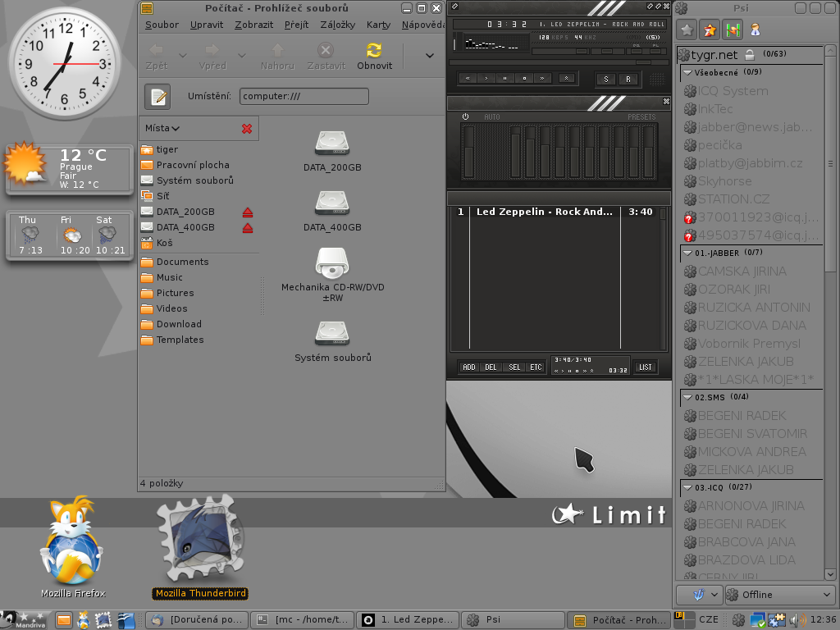The height and width of the screenshot is (630, 840).
Task: Open the Záložky menu
Action: pyautogui.click(x=337, y=25)
